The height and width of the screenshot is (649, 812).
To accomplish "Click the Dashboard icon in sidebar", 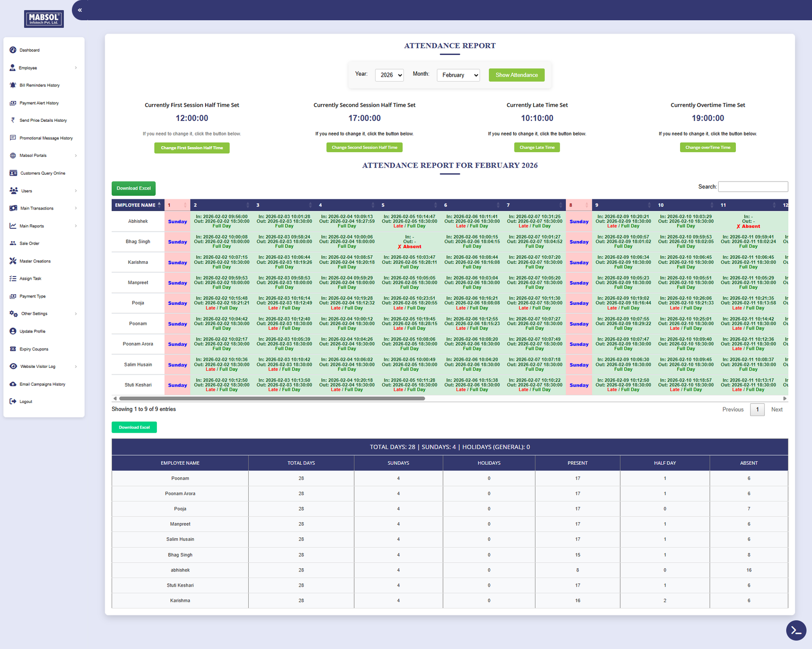I will 13,50.
